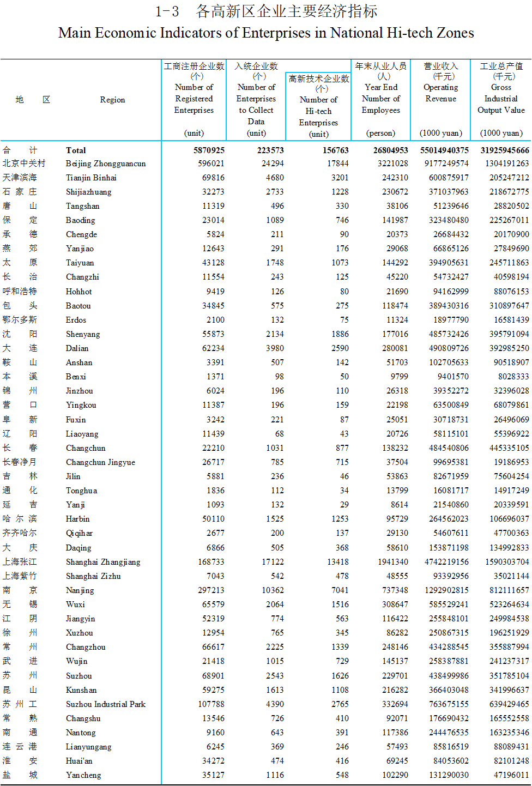Select the 'Changchun Jingyue' region name
Screen dimensions: 532x786
(x=100, y=462)
